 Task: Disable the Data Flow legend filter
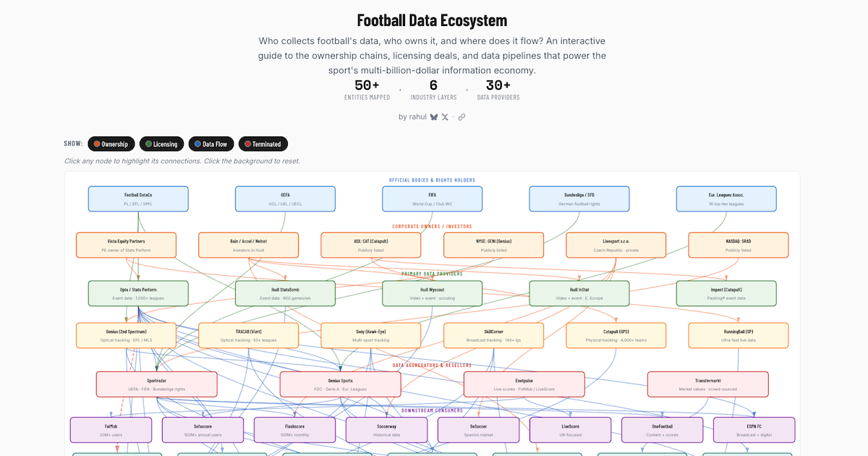point(211,143)
